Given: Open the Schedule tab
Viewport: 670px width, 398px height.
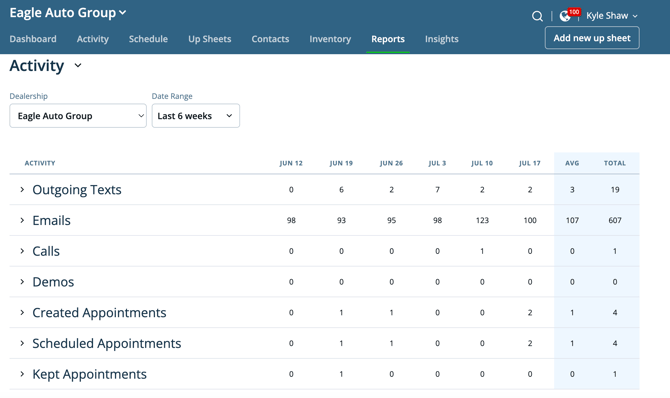Looking at the screenshot, I should pyautogui.click(x=148, y=39).
